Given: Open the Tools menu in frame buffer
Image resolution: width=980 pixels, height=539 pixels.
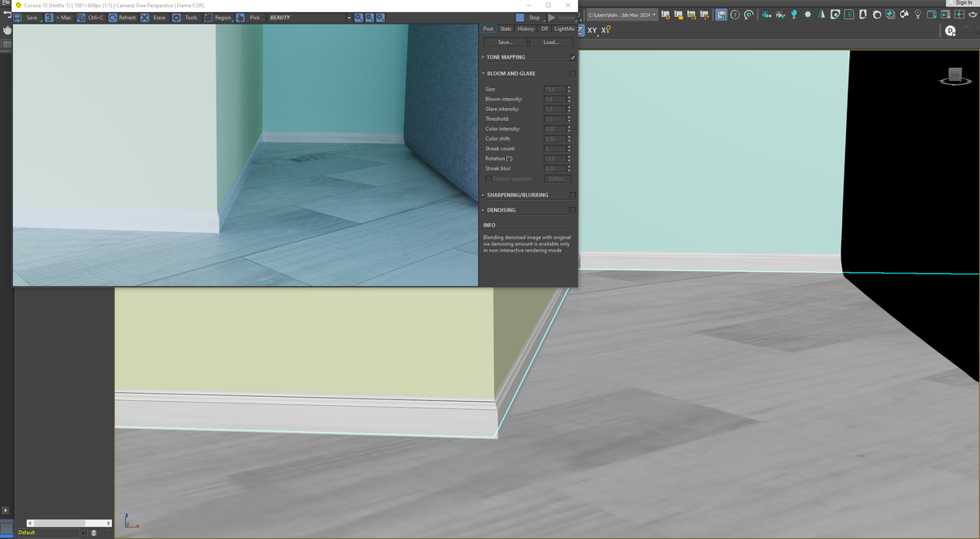Looking at the screenshot, I should click(x=185, y=17).
